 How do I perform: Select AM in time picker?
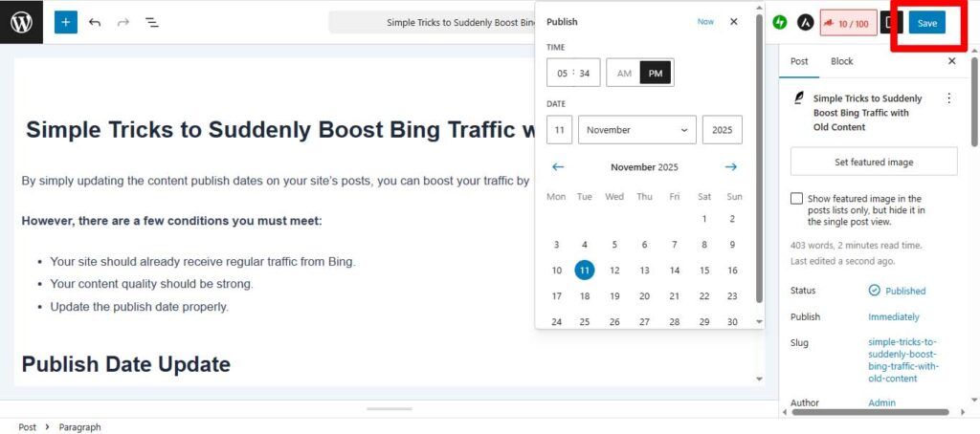[624, 74]
